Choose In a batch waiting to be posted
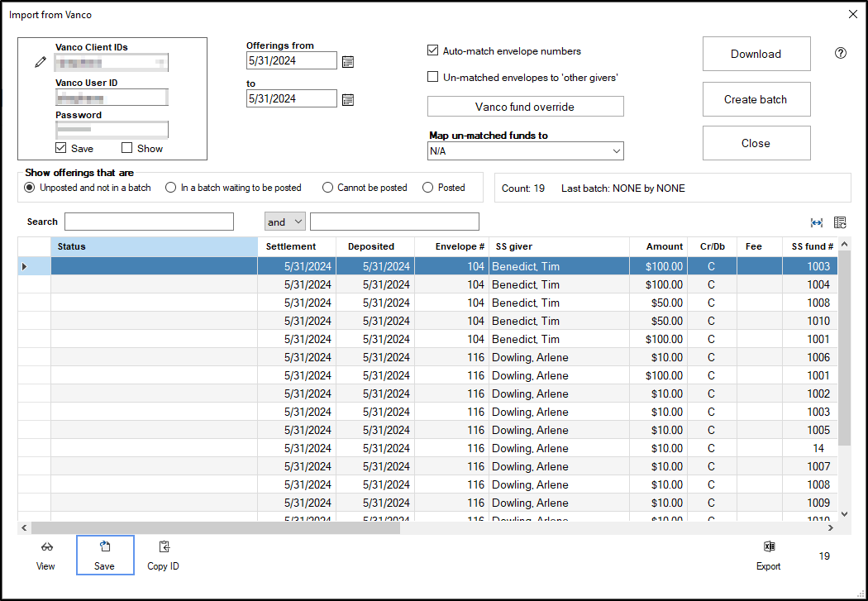868x601 pixels. pyautogui.click(x=171, y=188)
